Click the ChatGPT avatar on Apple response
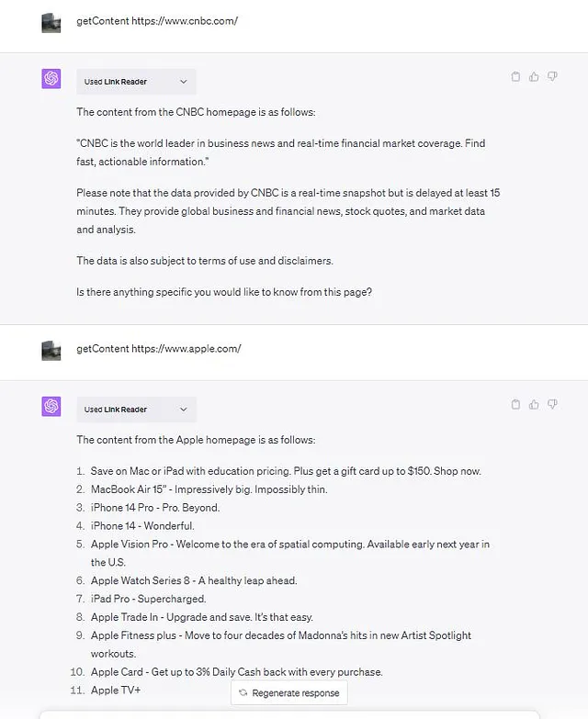 [51, 406]
